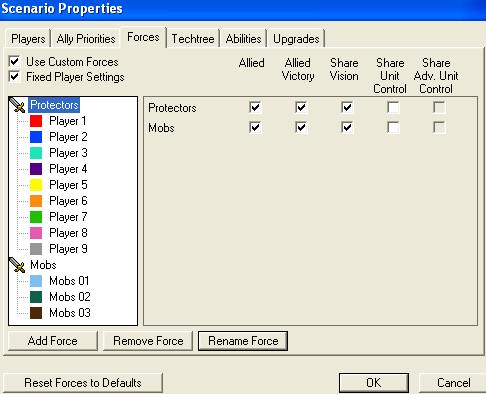The image size is (486, 394).
Task: Select the Forces tab
Action: [x=143, y=37]
